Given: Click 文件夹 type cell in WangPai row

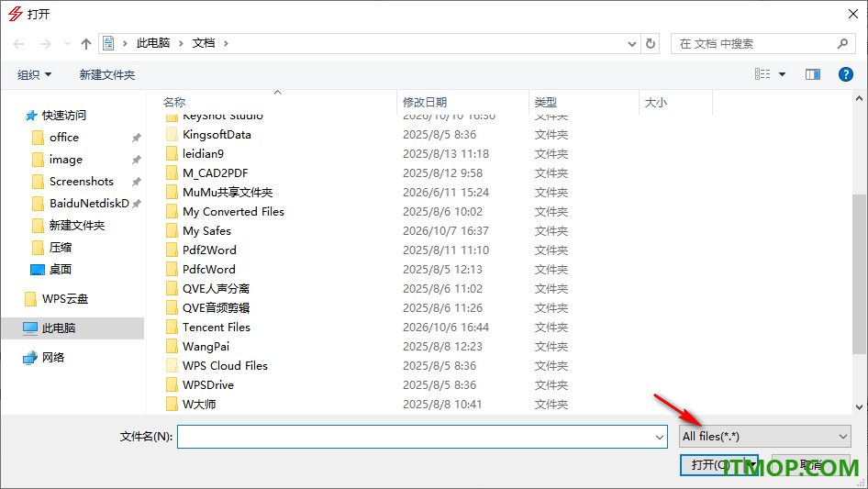Looking at the screenshot, I should [551, 346].
